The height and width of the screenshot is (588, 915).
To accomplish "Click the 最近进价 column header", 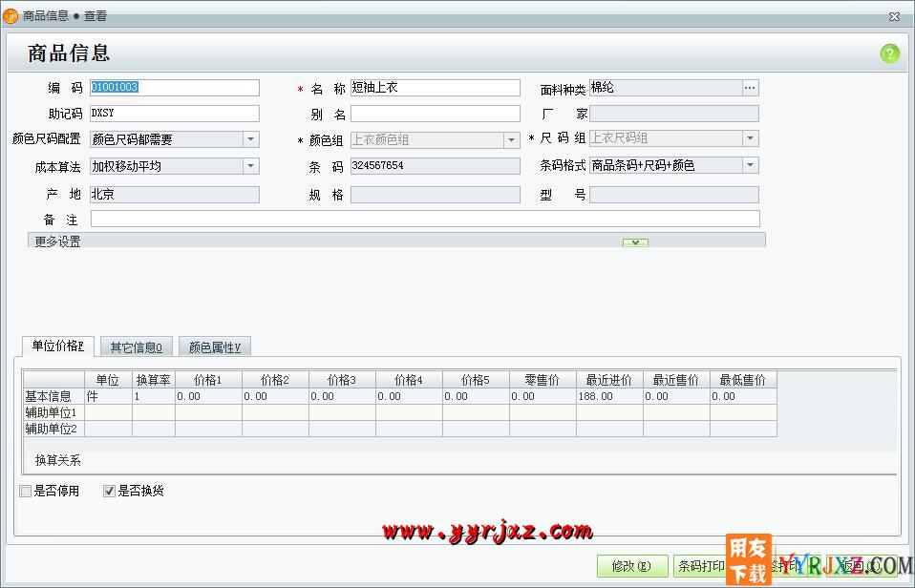I will (609, 380).
